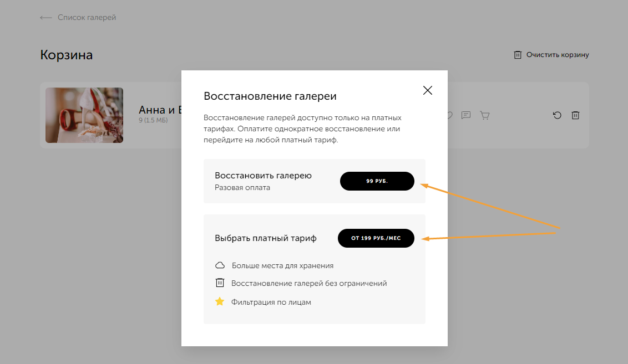The height and width of the screenshot is (364, 628).
Task: Click the gallery size '9 (1.5 МБ)'
Action: [x=153, y=120]
